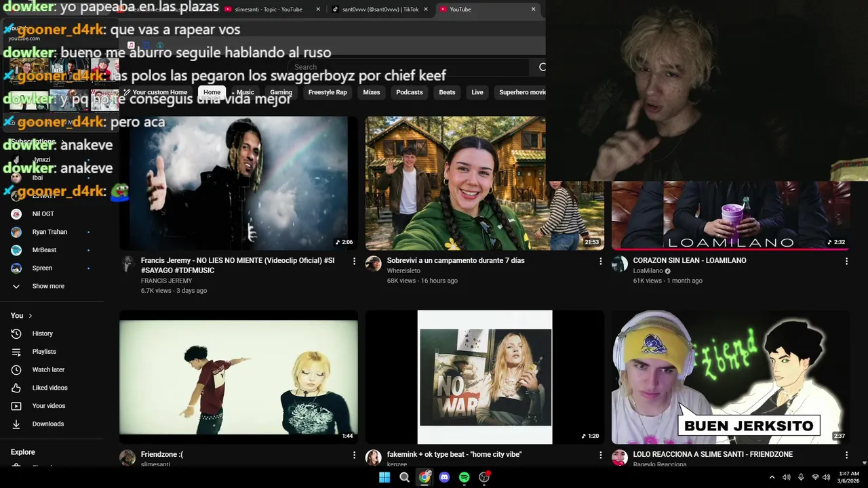The height and width of the screenshot is (488, 868).
Task: Open title 'CORAZON SIN LEAN - LOAMILANO'
Action: coord(690,260)
